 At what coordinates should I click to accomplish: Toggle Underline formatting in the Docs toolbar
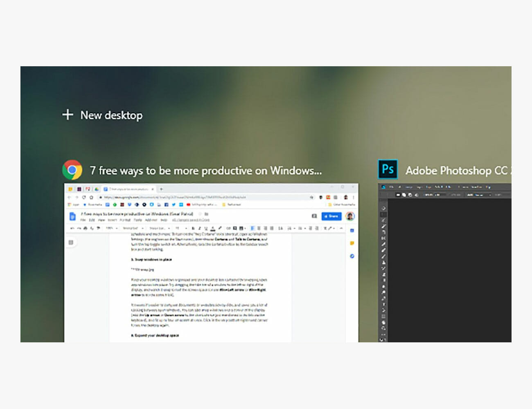point(206,228)
